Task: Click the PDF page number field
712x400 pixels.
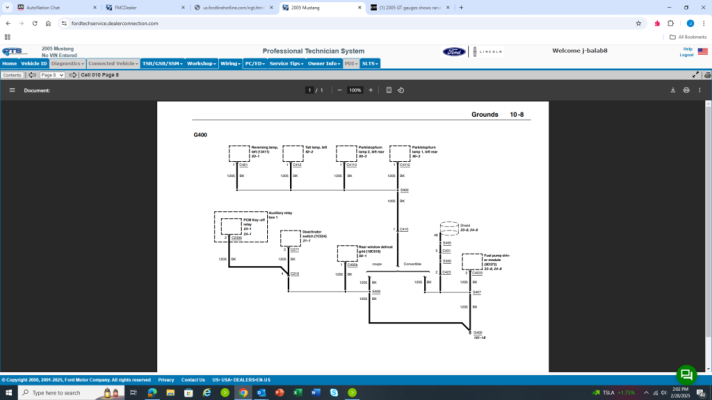Action: pos(310,90)
